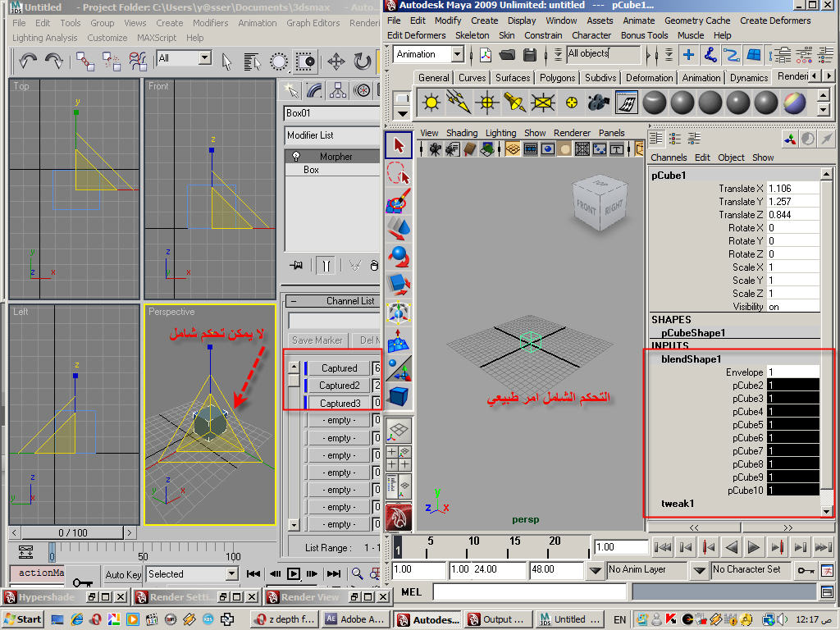Select Maya's Paint Selection tool
Image resolution: width=840 pixels, height=630 pixels.
click(399, 202)
